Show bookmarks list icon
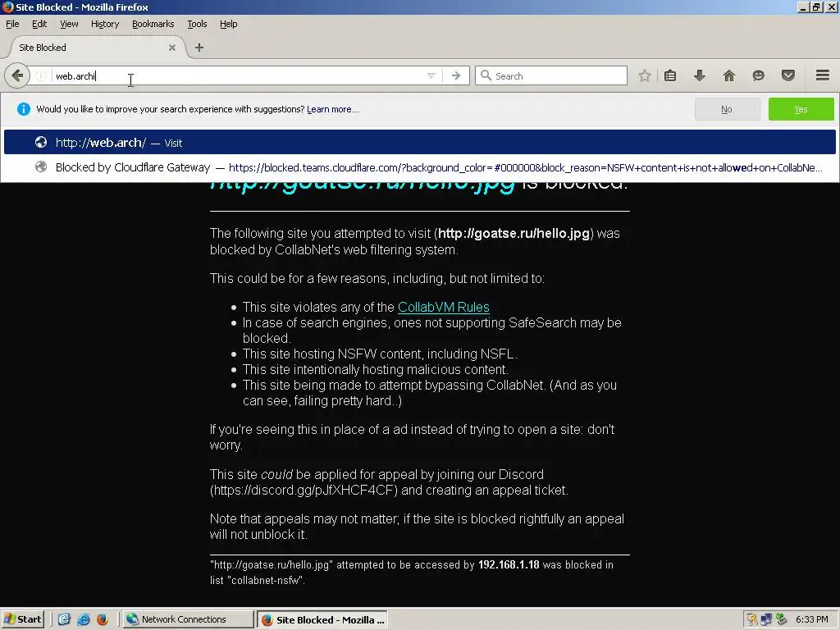The image size is (840, 630). (x=669, y=75)
